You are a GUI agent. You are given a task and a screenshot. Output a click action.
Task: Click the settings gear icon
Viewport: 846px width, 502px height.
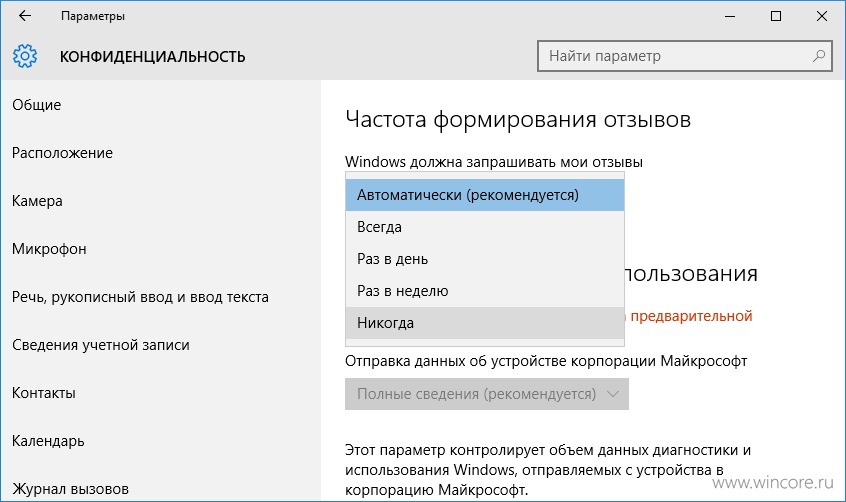click(x=25, y=56)
